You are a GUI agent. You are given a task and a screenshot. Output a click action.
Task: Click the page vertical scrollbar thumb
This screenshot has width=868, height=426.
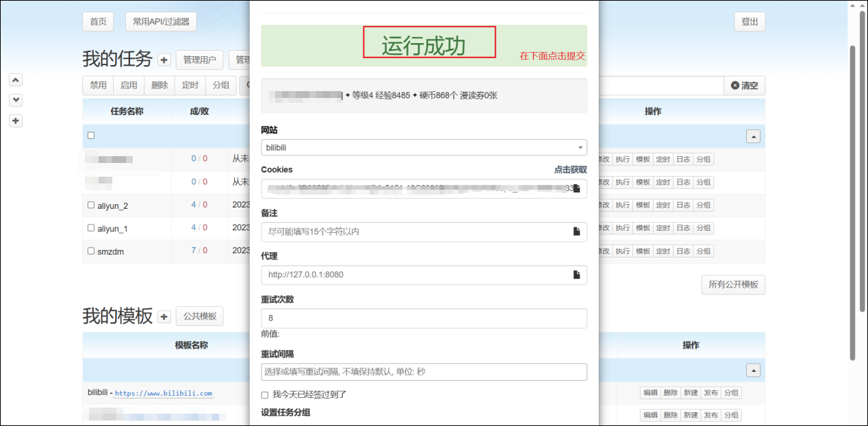coord(852,202)
